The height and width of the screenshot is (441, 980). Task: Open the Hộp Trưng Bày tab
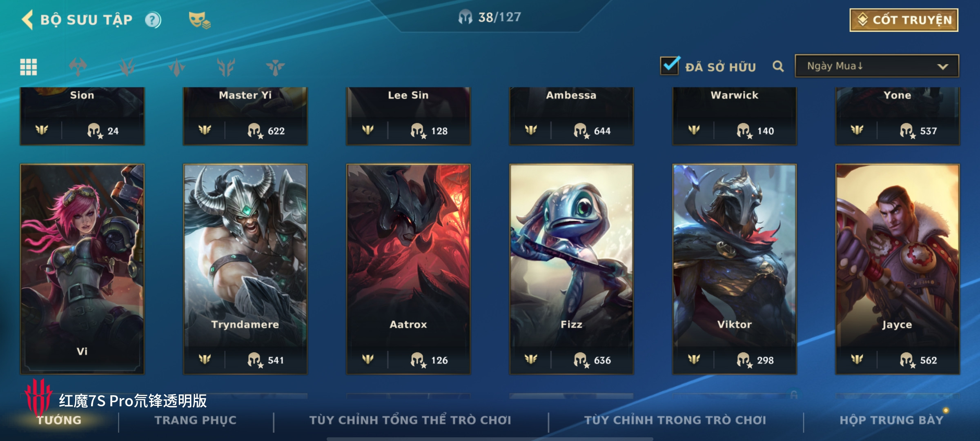click(x=892, y=420)
